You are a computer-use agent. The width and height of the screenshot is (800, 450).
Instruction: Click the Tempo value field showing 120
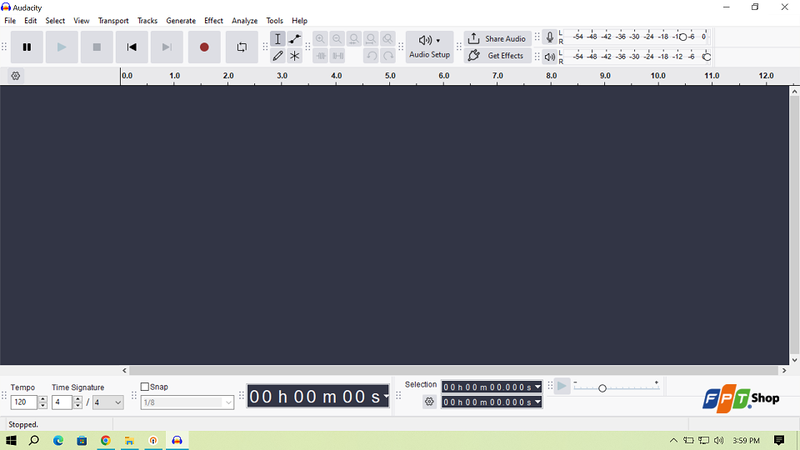pyautogui.click(x=24, y=402)
